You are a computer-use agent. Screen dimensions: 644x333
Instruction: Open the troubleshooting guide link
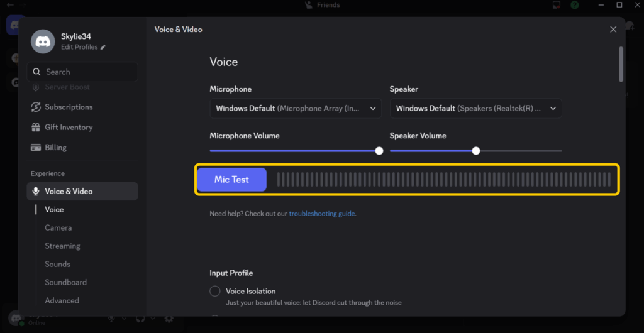321,214
